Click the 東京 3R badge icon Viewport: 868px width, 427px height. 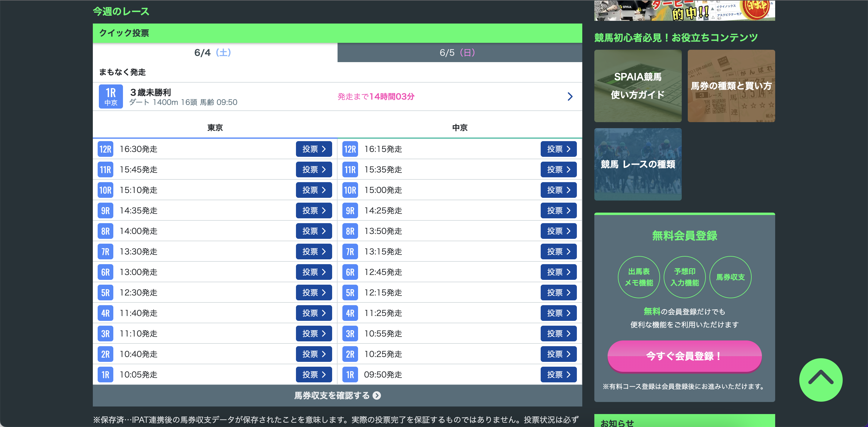coord(105,334)
